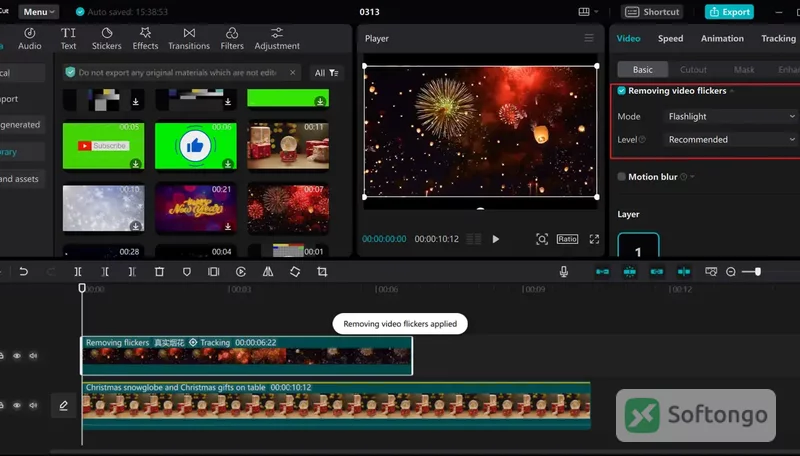The width and height of the screenshot is (800, 456).
Task: Adjust the timeline zoom slider
Action: (x=758, y=272)
